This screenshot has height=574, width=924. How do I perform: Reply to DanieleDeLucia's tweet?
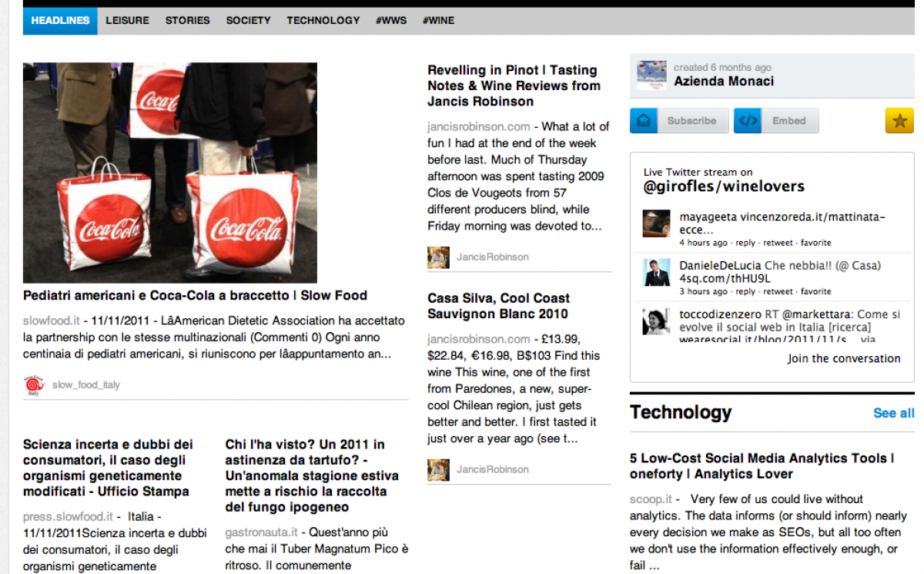[x=745, y=291]
